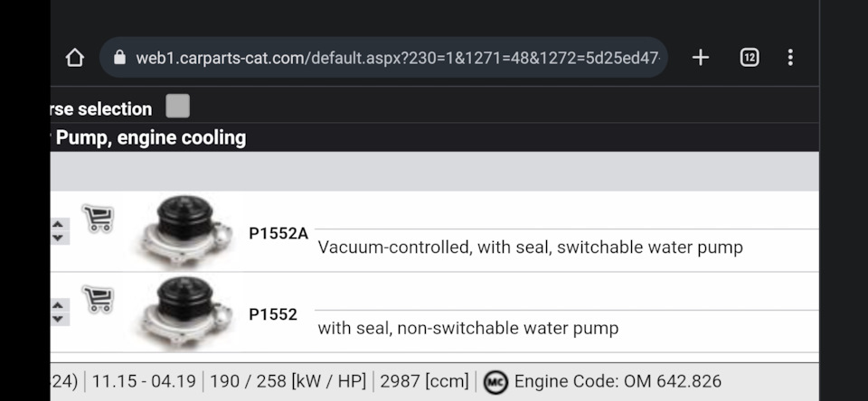Decrease quantity for P1552A pump
This screenshot has height=401, width=868.
(x=58, y=238)
